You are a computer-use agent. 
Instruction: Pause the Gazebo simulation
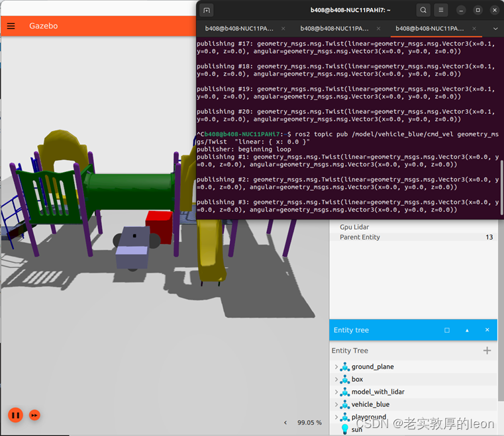click(x=15, y=415)
